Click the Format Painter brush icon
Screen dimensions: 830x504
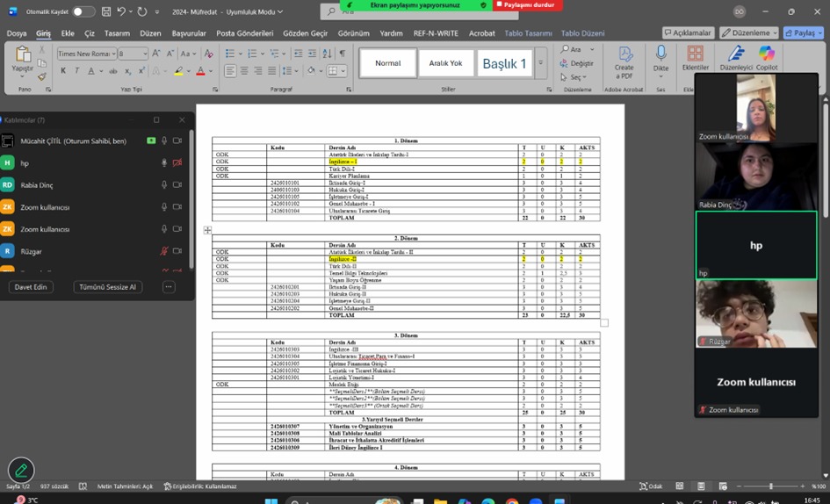coord(41,76)
